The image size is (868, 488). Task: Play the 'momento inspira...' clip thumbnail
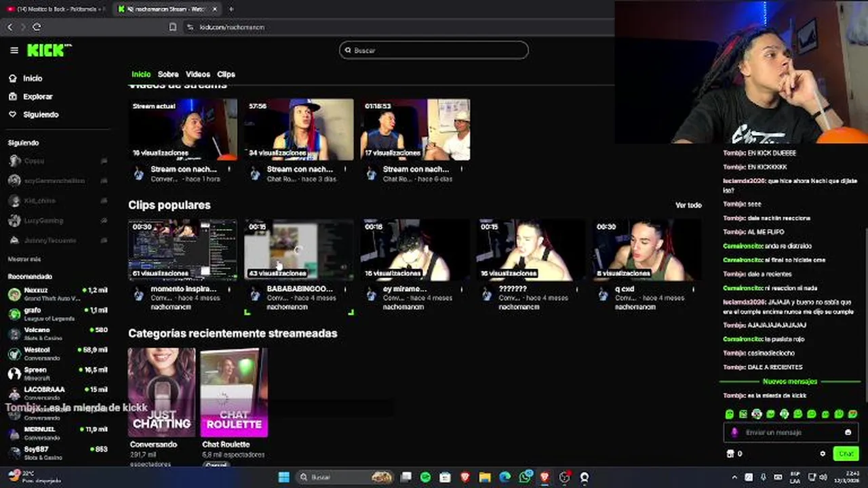[183, 250]
